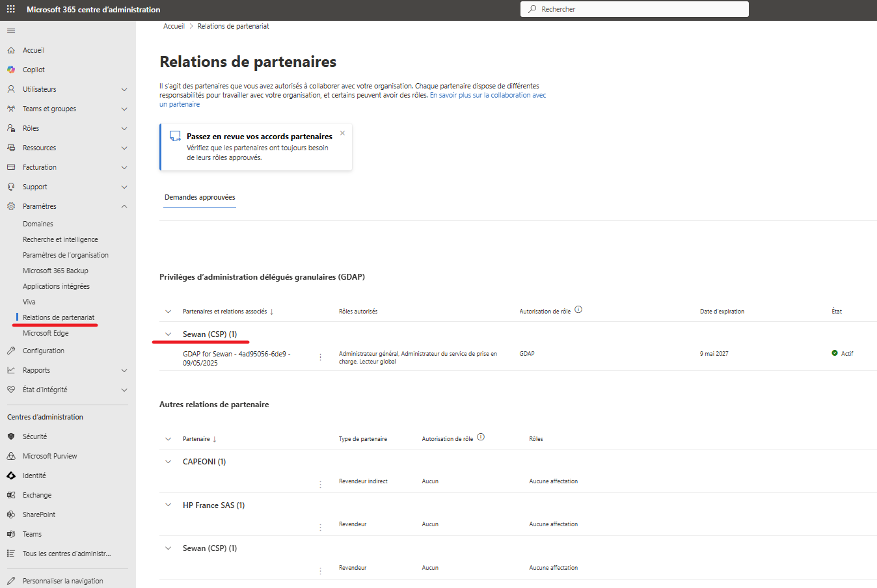Click the Paramètres gear icon

pyautogui.click(x=11, y=206)
